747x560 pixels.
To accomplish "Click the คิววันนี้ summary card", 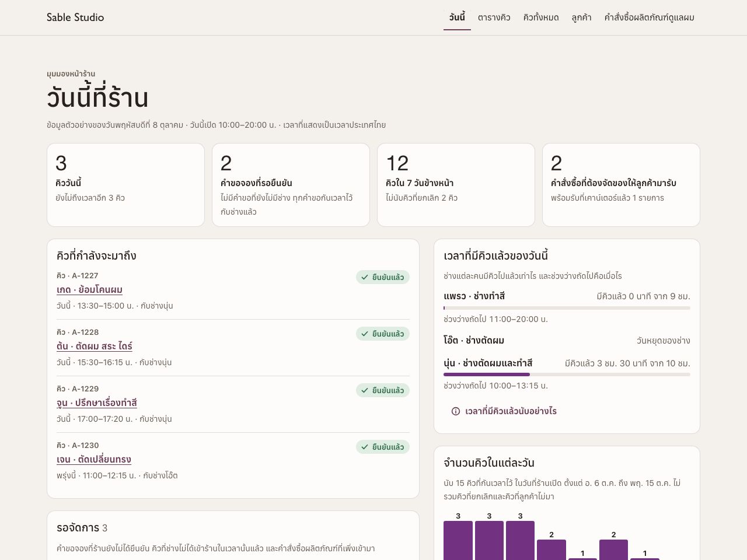I will tap(125, 185).
